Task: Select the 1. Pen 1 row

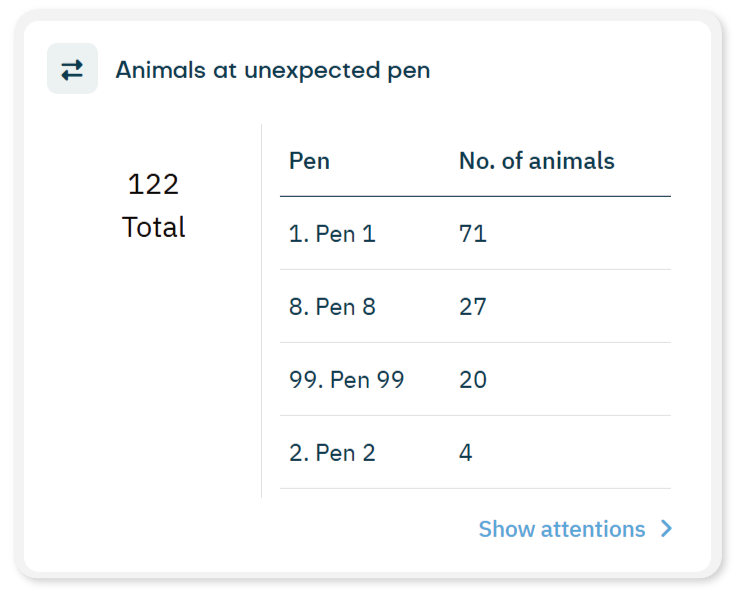Action: 475,234
